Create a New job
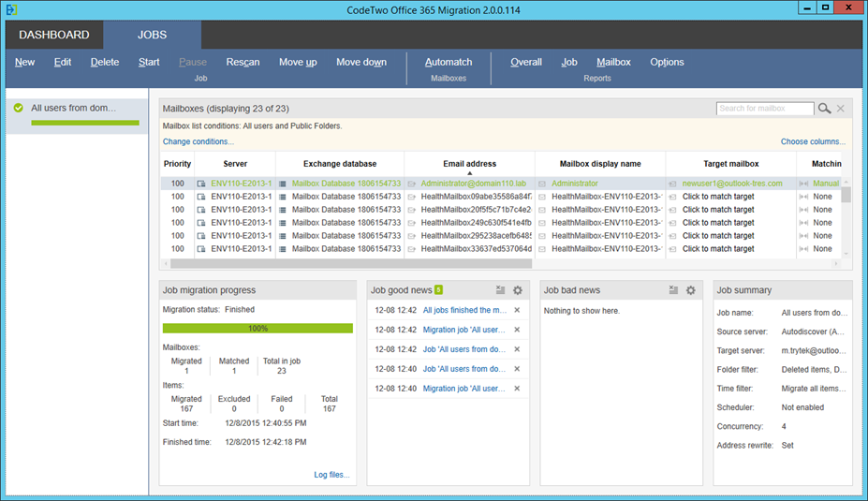The image size is (868, 501). click(25, 62)
